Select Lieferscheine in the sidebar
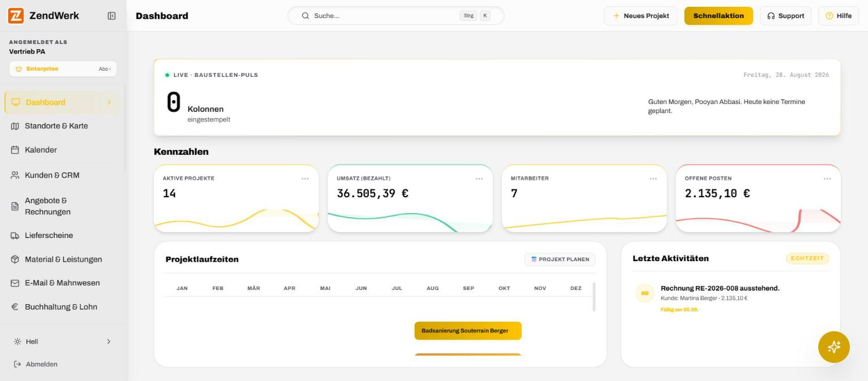Screen dimensions: 868x381 pyautogui.click(x=62, y=236)
